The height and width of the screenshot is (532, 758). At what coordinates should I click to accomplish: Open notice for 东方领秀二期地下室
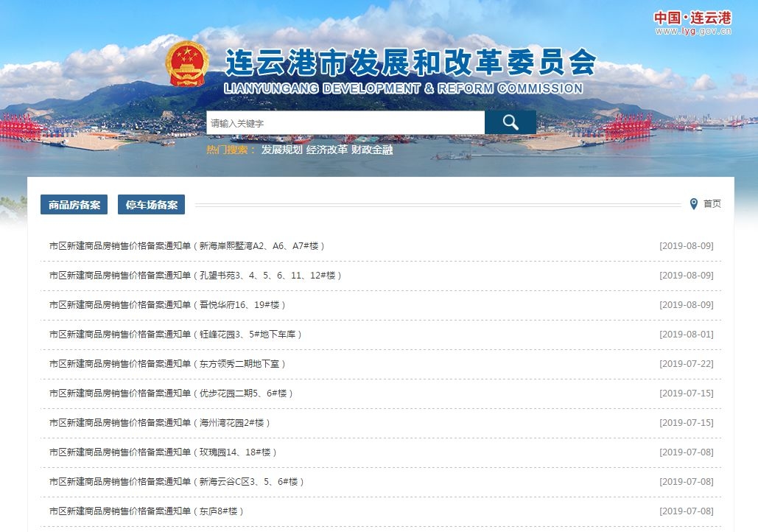pyautogui.click(x=167, y=364)
